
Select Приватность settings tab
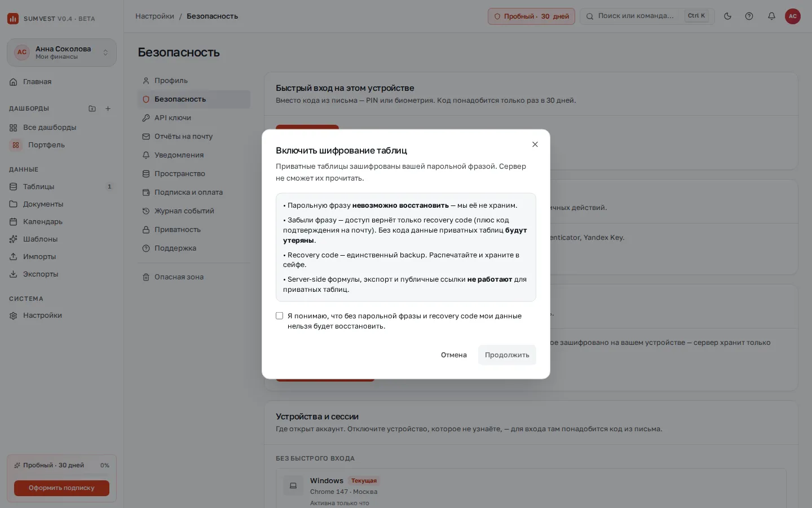tap(194, 230)
